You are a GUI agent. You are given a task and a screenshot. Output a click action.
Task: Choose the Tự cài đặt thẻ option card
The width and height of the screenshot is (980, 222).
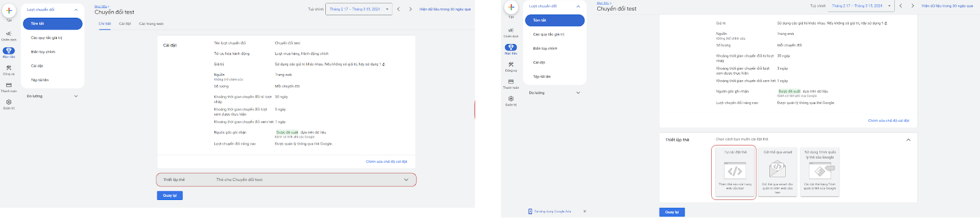pyautogui.click(x=734, y=172)
